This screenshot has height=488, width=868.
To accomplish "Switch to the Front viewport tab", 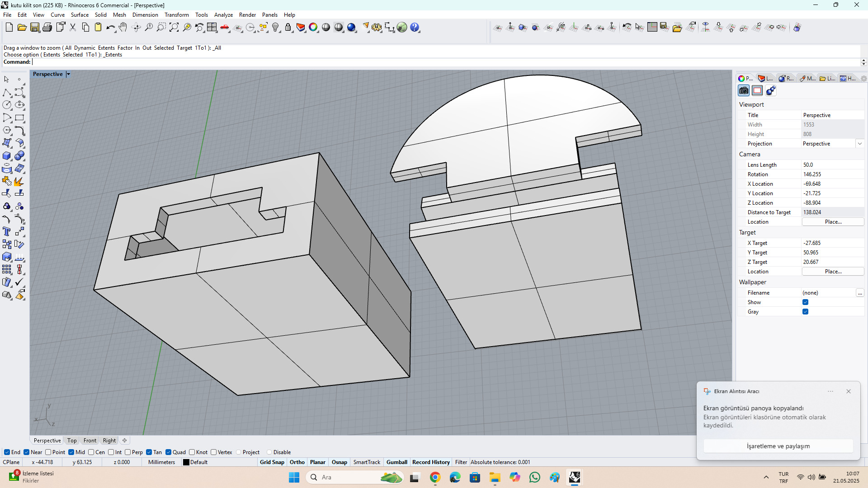I will [x=90, y=441].
